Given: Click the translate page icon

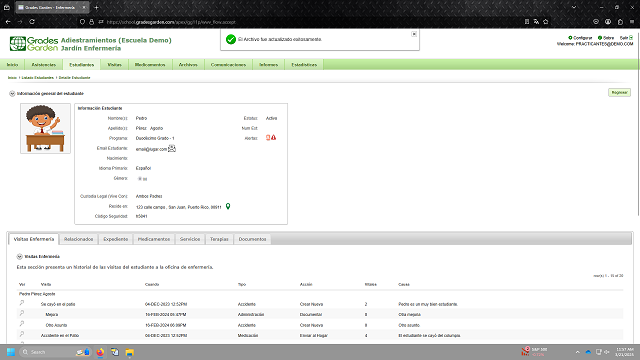Looking at the screenshot, I should [x=536, y=22].
